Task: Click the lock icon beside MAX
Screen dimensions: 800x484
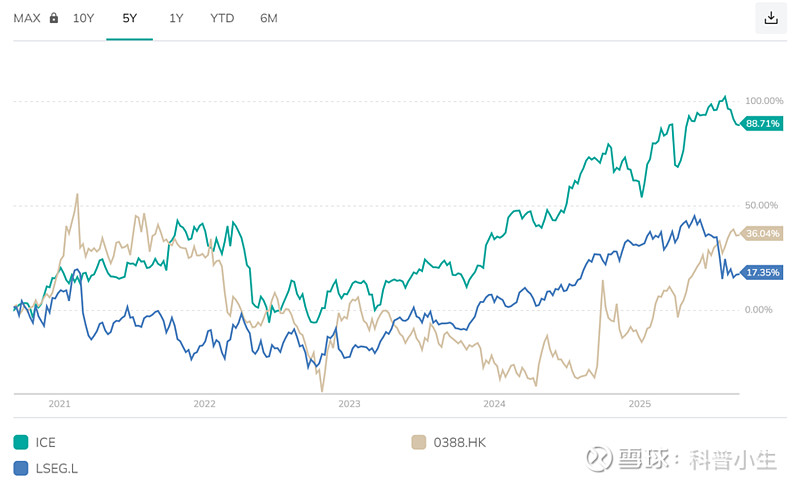Action: tap(53, 18)
